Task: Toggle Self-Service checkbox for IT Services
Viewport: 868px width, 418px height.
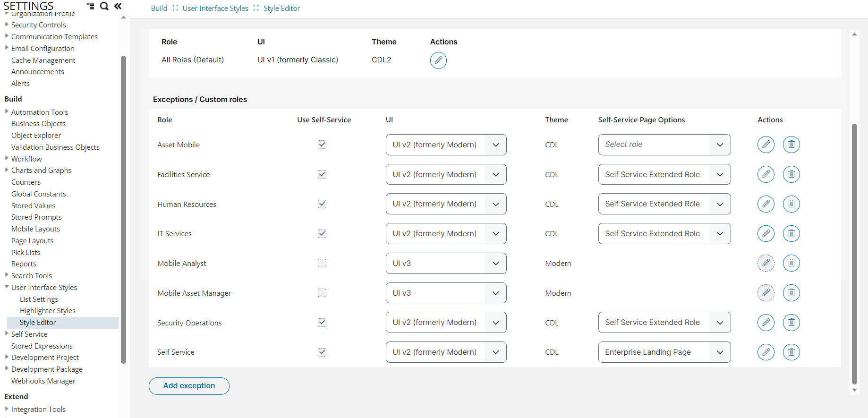Action: 322,234
